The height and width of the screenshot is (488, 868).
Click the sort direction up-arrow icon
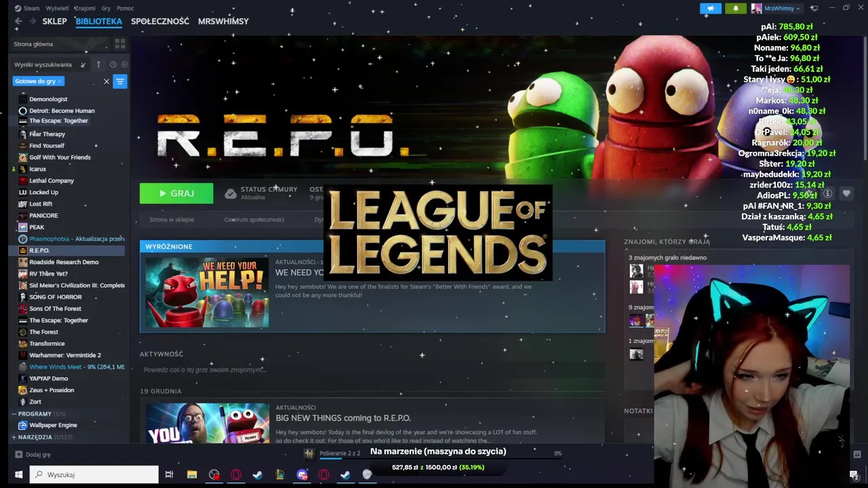coord(98,64)
